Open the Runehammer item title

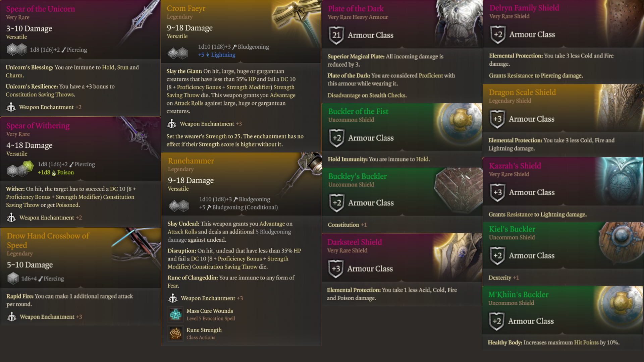click(x=191, y=161)
